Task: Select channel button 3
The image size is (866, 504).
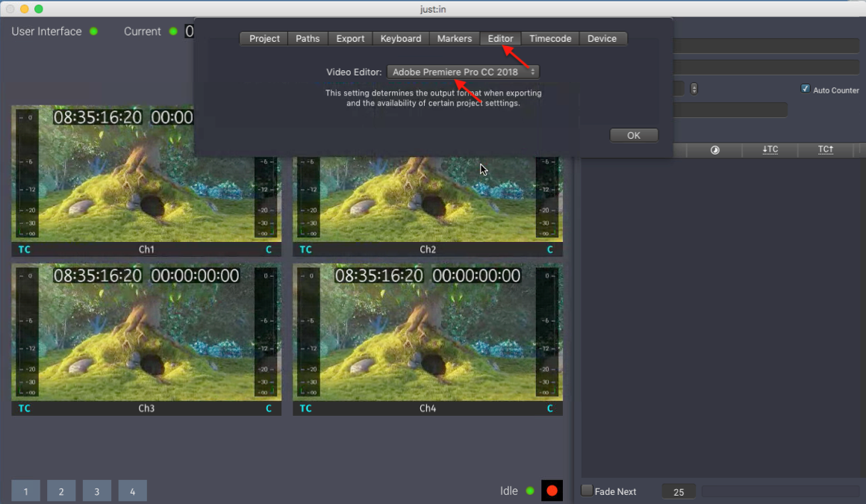Action: click(x=96, y=491)
